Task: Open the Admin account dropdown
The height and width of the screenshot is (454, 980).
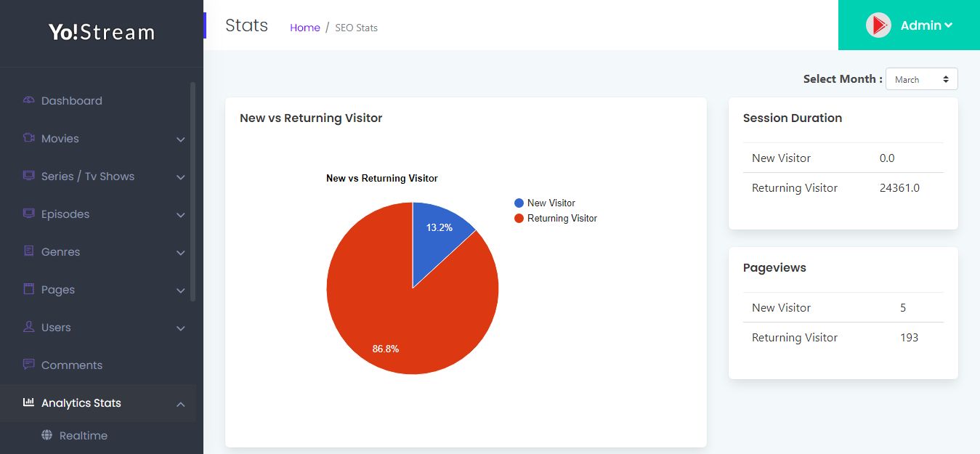Action: (926, 25)
